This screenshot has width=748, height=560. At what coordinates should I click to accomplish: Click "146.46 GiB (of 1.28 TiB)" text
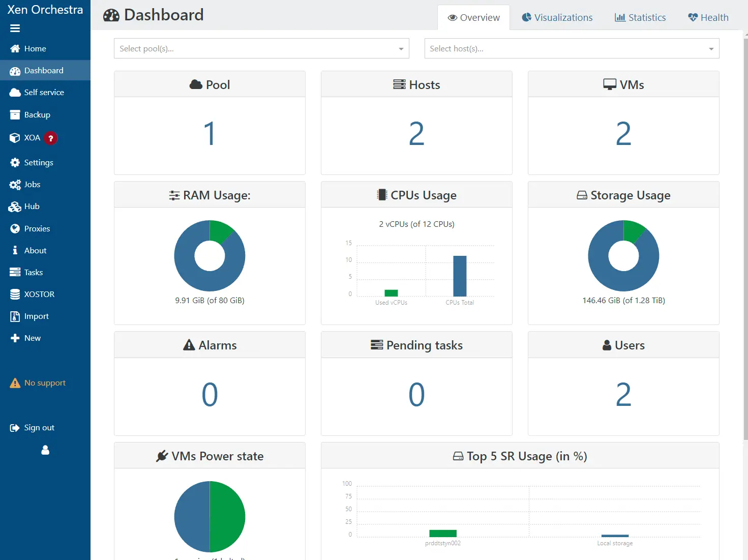point(623,301)
